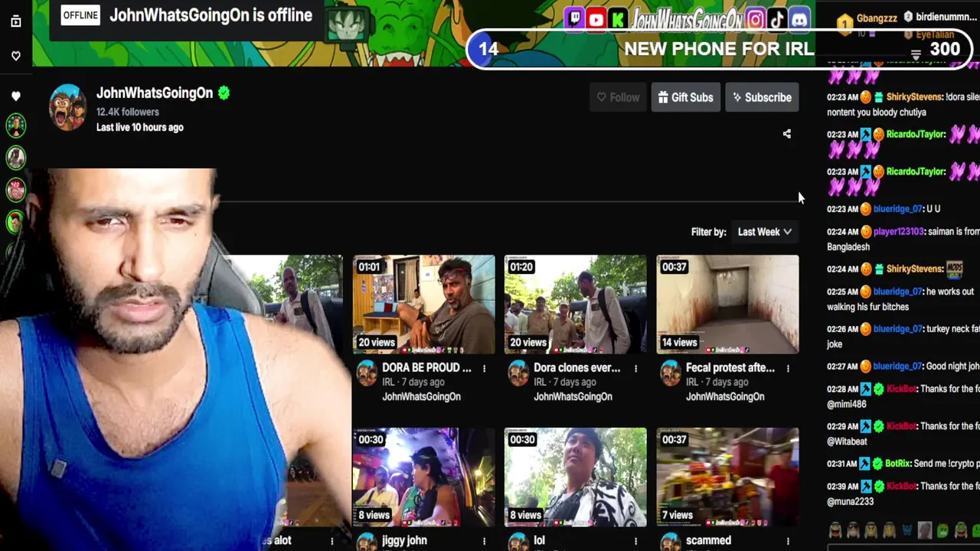Click the BotRix username in chat
The height and width of the screenshot is (551, 980).
pyautogui.click(x=897, y=464)
